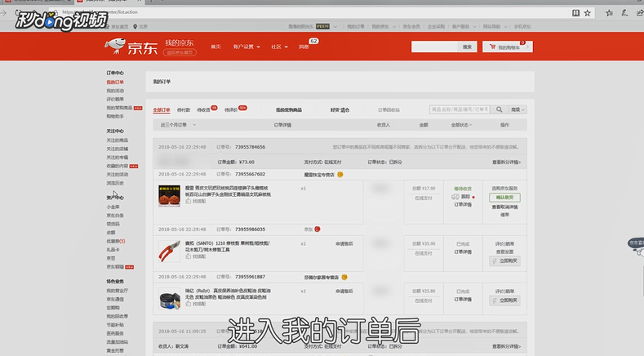Click the red JD badge icon for order 73955986035
The width and height of the screenshot is (644, 356).
pyautogui.click(x=317, y=229)
